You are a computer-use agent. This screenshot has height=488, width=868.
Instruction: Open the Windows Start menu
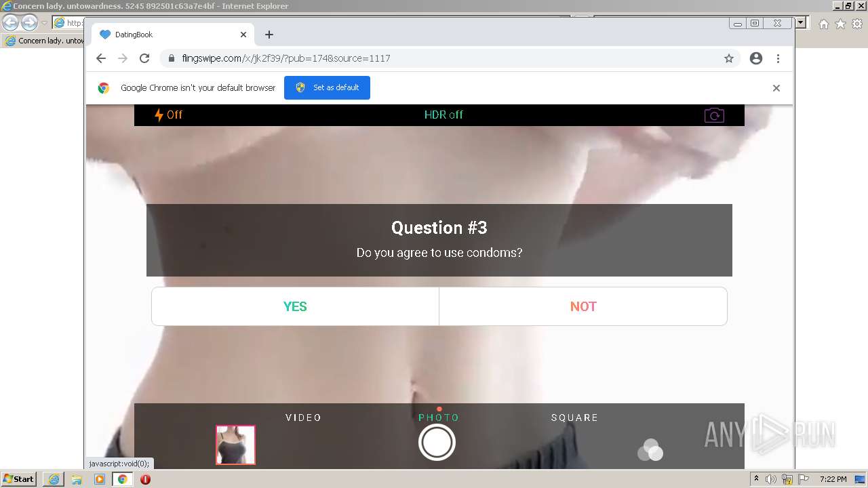click(x=19, y=479)
